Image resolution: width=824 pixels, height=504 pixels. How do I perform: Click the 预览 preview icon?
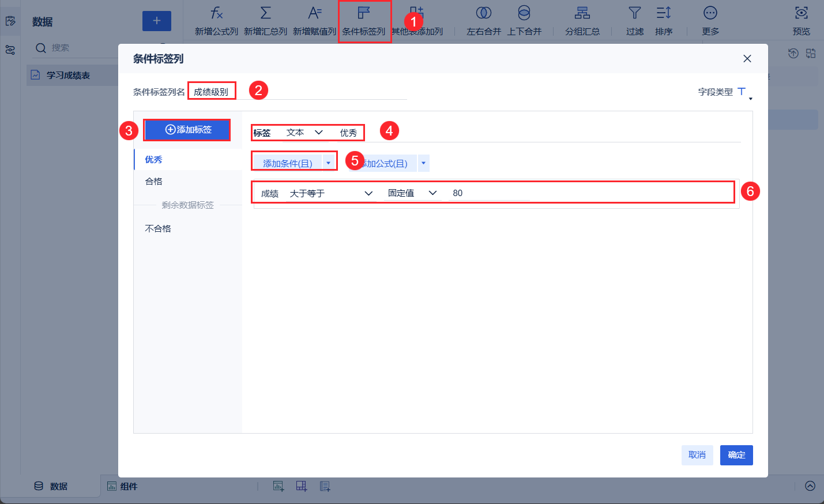pyautogui.click(x=802, y=13)
